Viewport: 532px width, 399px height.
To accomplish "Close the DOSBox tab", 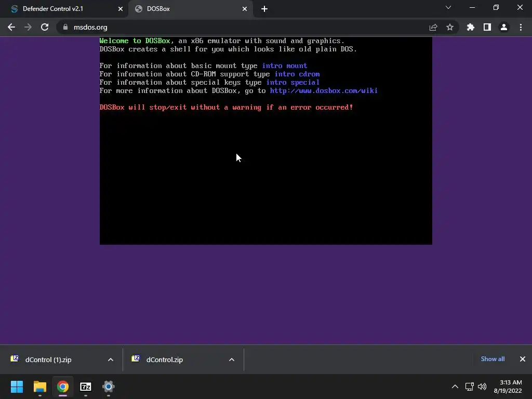I will [x=245, y=9].
